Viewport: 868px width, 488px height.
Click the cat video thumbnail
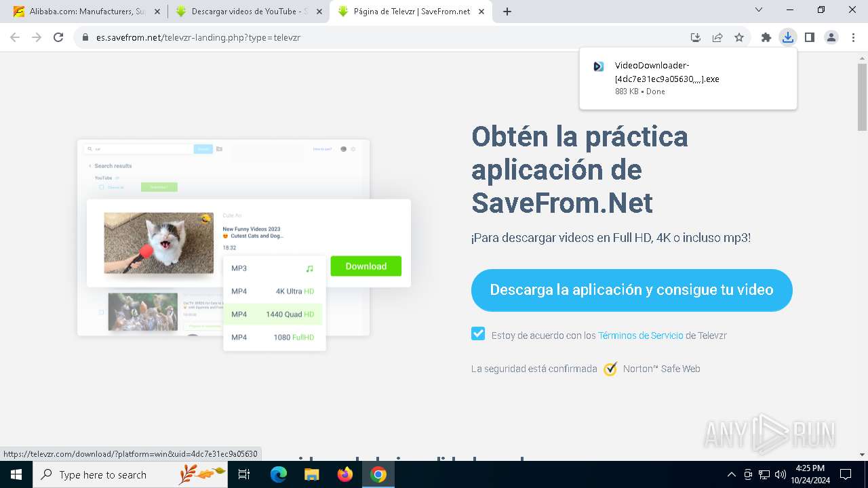159,243
